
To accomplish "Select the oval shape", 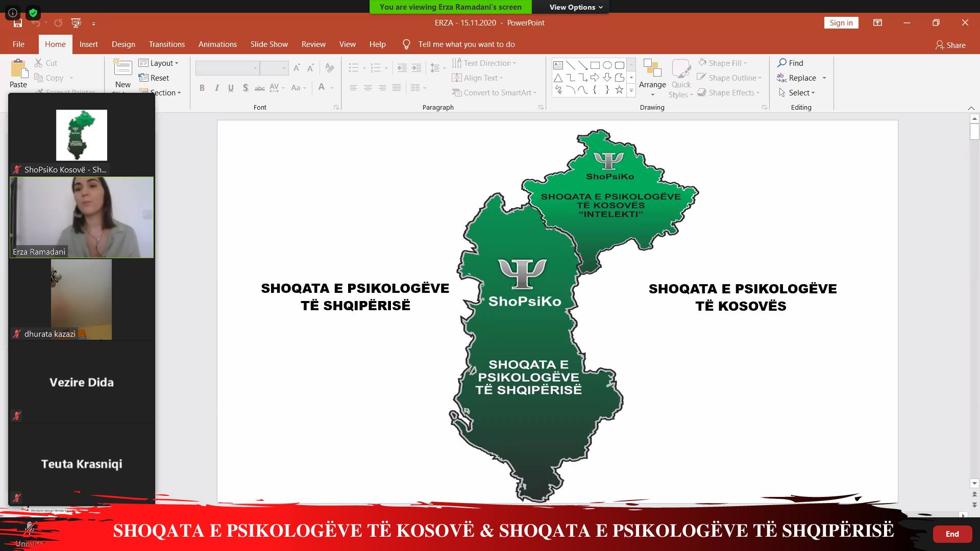I will 607,65.
